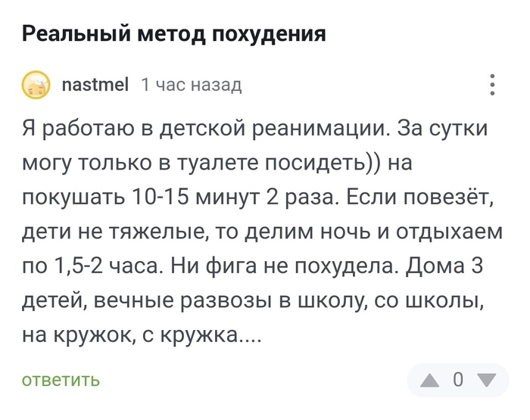This screenshot has width=530, height=420.
Task: Click the ответить reply link
Action: 61,380
